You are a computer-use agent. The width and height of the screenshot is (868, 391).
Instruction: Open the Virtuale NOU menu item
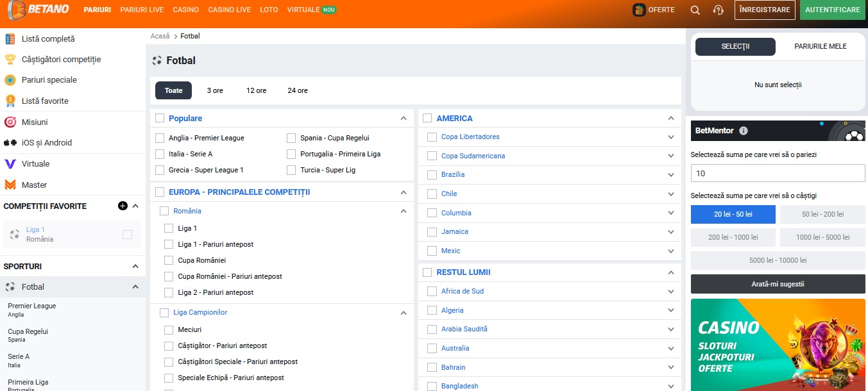point(311,10)
